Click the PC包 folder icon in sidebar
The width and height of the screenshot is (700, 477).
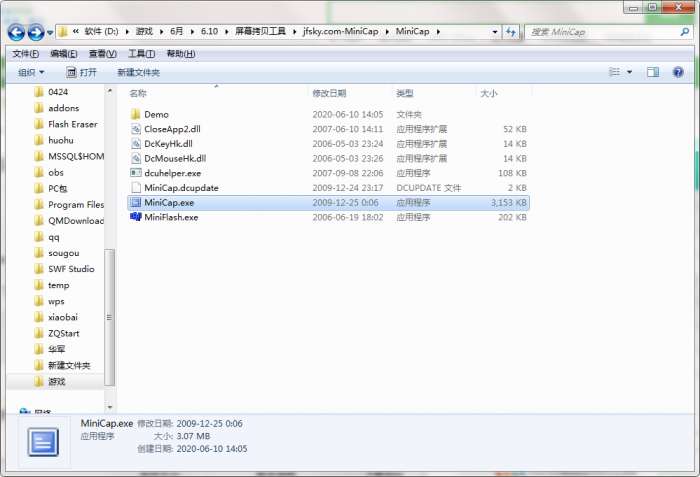39,188
